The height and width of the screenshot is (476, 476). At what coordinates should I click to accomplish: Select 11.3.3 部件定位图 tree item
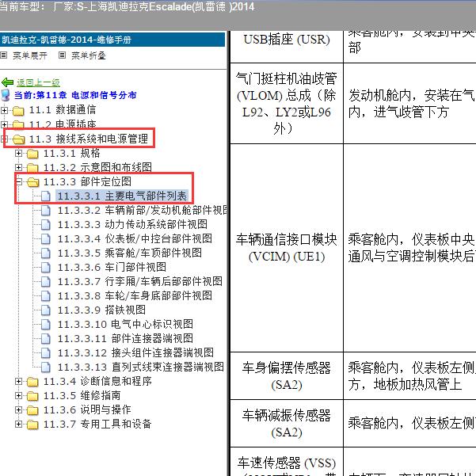87,181
